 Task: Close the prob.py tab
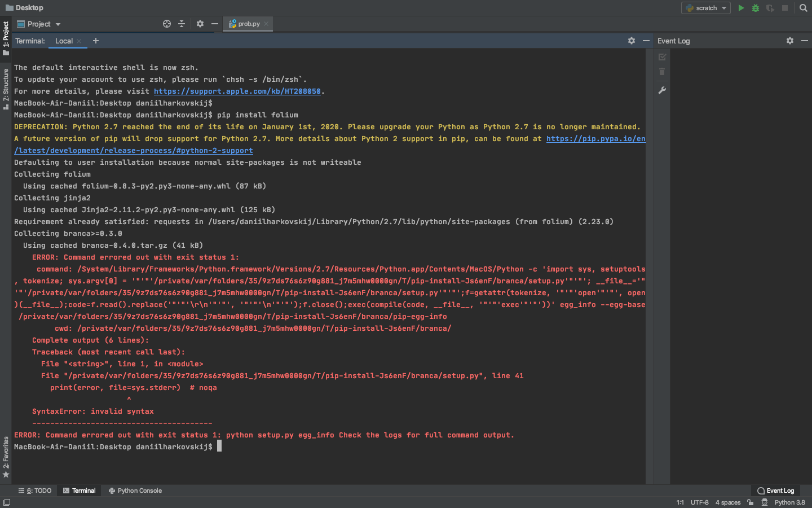[266, 24]
